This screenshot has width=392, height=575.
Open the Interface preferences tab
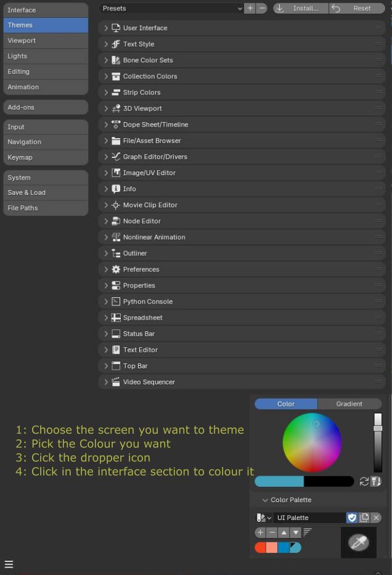point(46,10)
